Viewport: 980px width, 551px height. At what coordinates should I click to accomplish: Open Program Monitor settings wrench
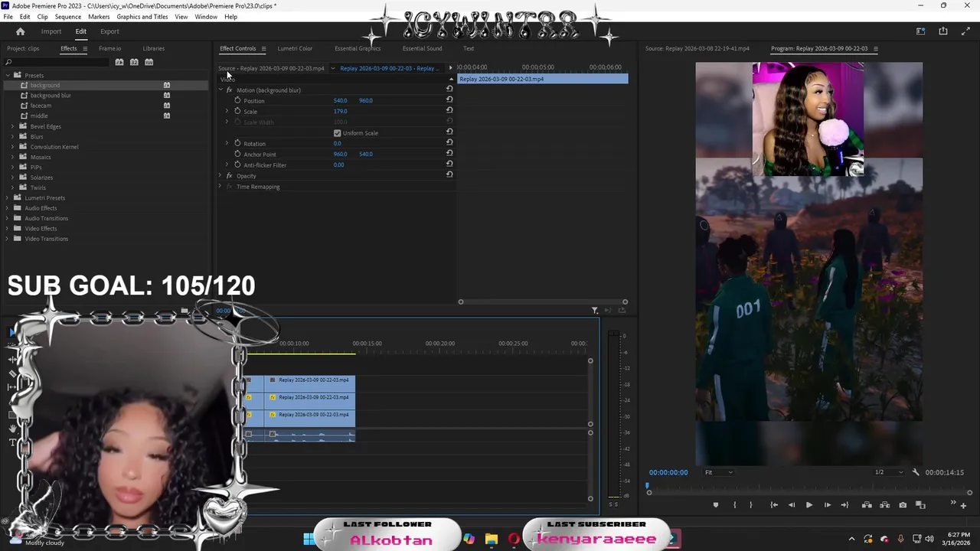(916, 472)
